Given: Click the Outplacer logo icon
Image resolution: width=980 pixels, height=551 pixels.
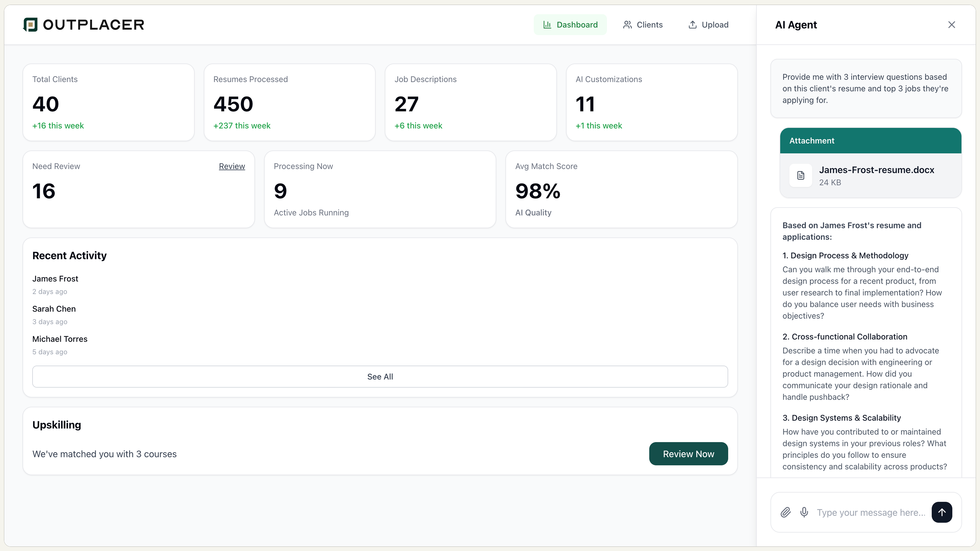Looking at the screenshot, I should coord(30,24).
